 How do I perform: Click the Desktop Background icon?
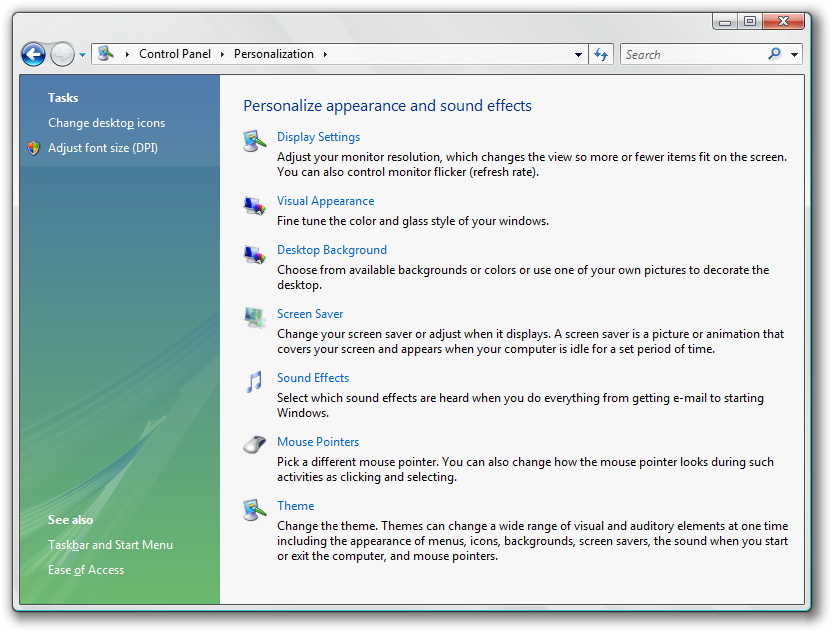tap(255, 254)
